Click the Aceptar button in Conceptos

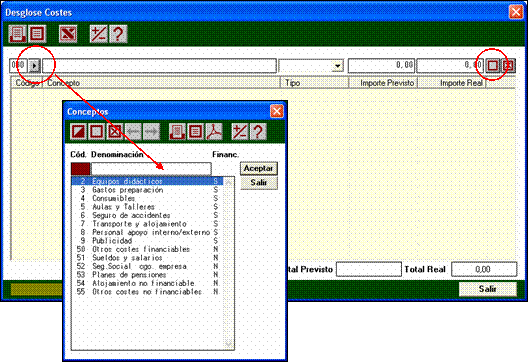(259, 168)
